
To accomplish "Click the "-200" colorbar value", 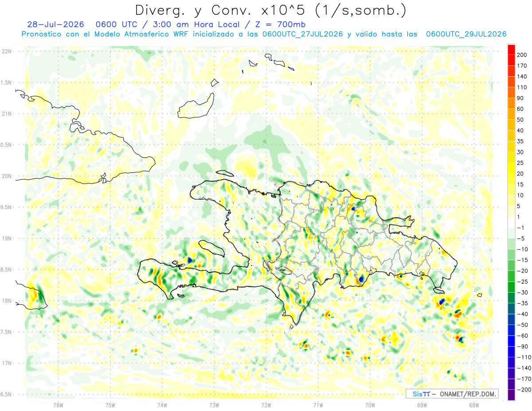I will click(x=523, y=391).
